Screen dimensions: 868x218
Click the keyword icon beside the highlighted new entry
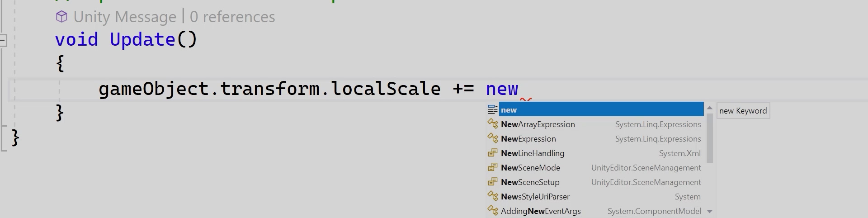492,109
